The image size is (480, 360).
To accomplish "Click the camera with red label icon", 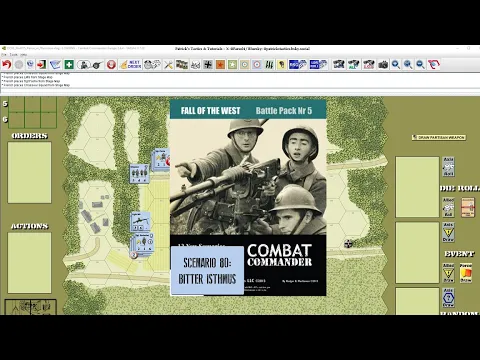I will pyautogui.click(x=369, y=64).
